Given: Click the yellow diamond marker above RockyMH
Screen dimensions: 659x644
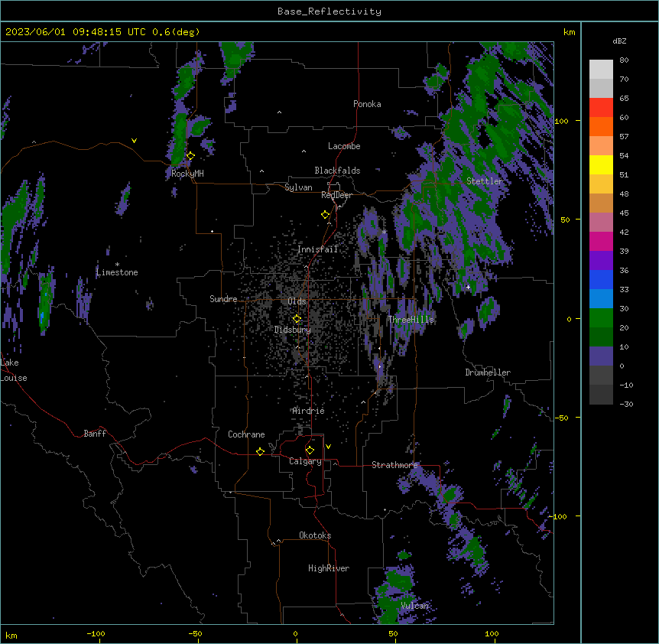Looking at the screenshot, I should click(x=190, y=156).
